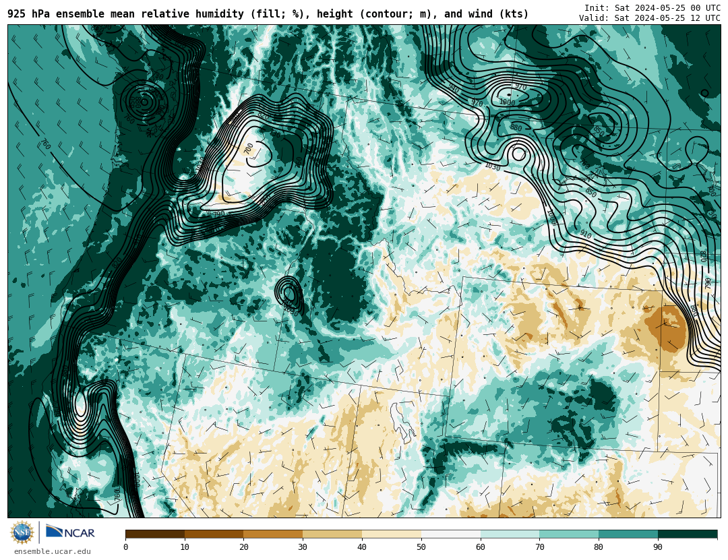
Task: Click the colorbar tick label "80"
Action: [x=599, y=547]
